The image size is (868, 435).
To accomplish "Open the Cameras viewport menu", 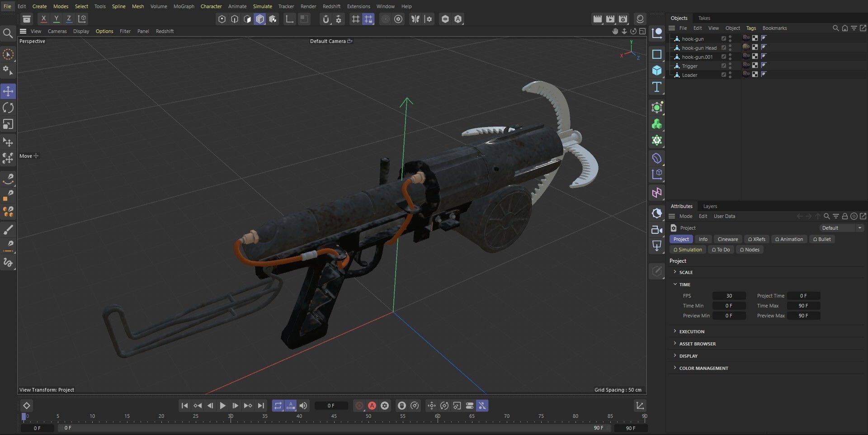I will point(57,31).
